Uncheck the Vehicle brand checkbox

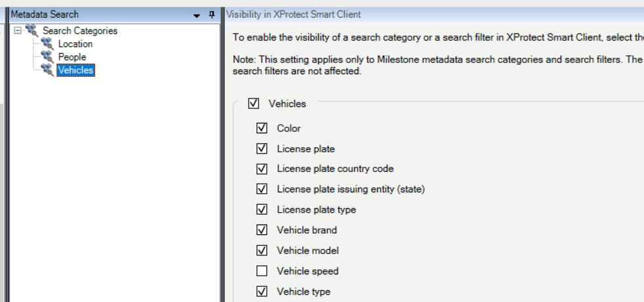[x=262, y=230]
